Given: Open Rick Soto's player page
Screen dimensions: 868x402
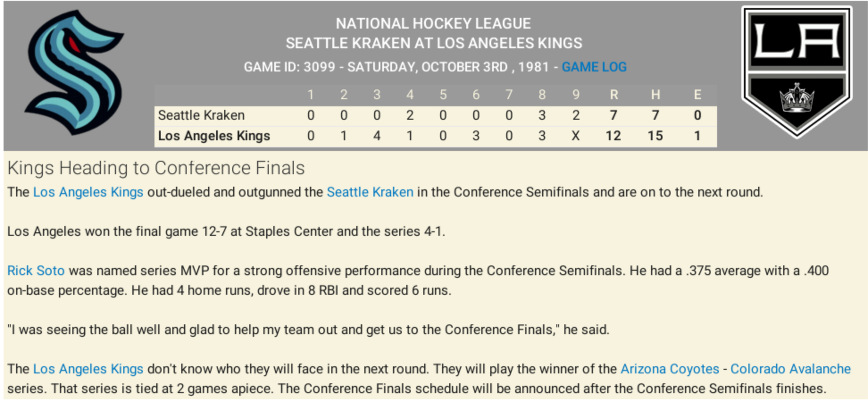Looking at the screenshot, I should tap(36, 271).
